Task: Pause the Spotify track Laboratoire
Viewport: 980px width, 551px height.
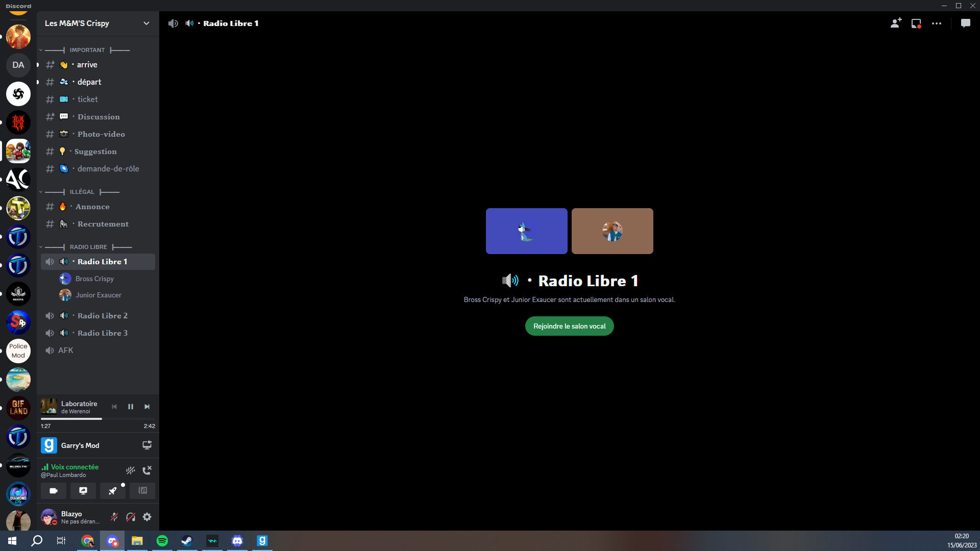Action: pos(131,407)
